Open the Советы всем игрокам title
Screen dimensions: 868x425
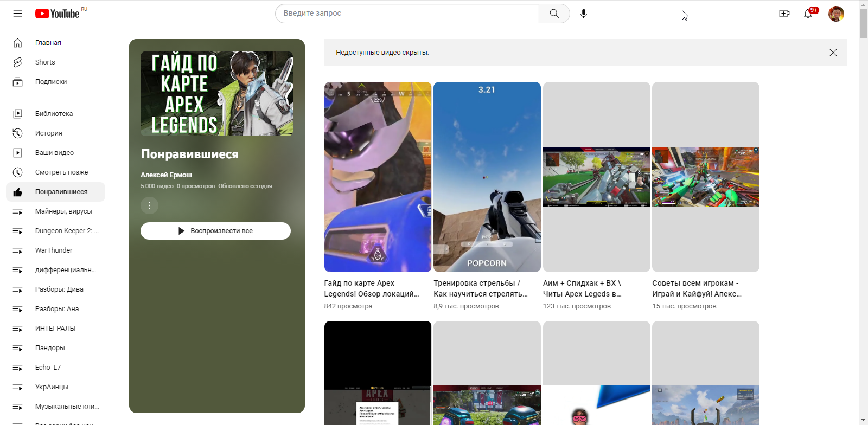tap(697, 288)
